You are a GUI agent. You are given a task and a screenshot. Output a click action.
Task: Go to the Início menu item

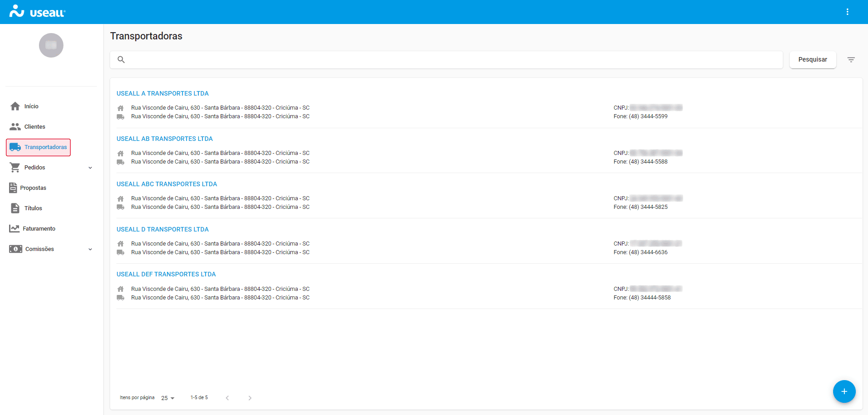click(x=31, y=106)
